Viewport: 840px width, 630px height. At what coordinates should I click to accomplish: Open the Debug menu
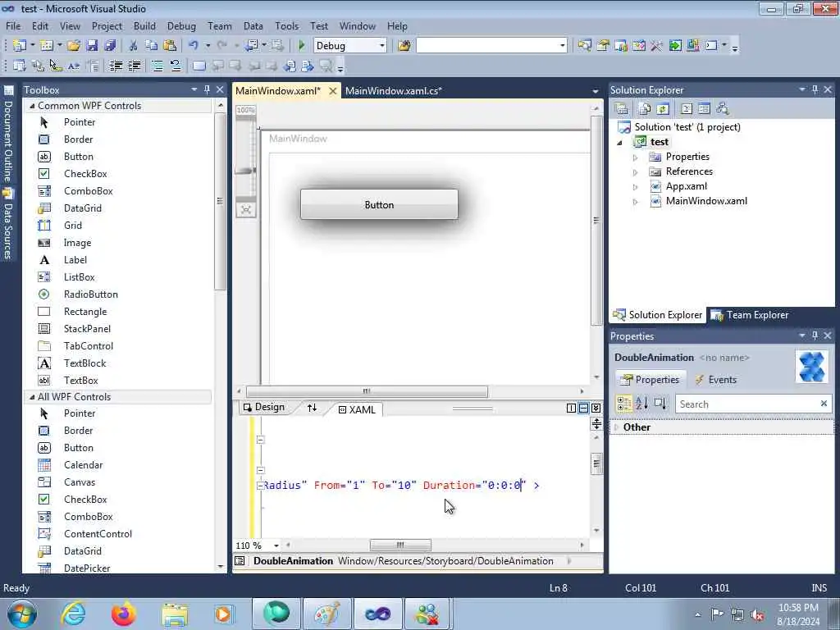click(x=181, y=25)
